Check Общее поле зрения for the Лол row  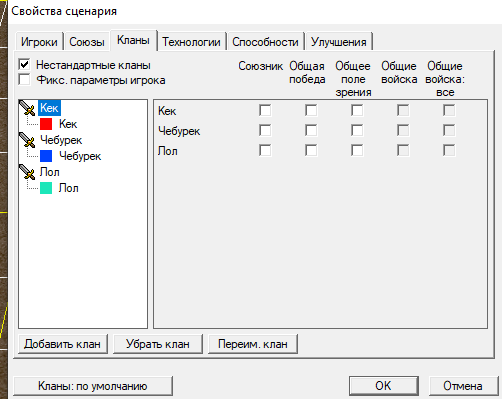click(x=357, y=150)
